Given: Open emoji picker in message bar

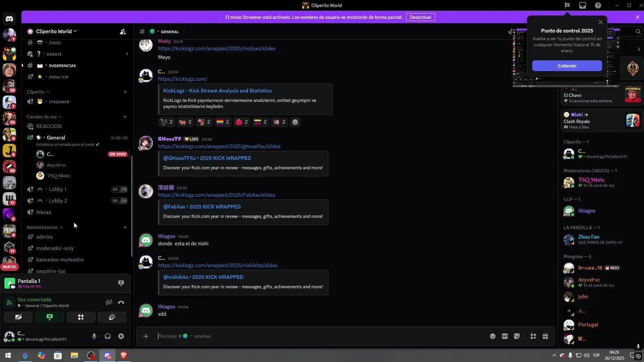Looking at the screenshot, I should tap(493, 336).
